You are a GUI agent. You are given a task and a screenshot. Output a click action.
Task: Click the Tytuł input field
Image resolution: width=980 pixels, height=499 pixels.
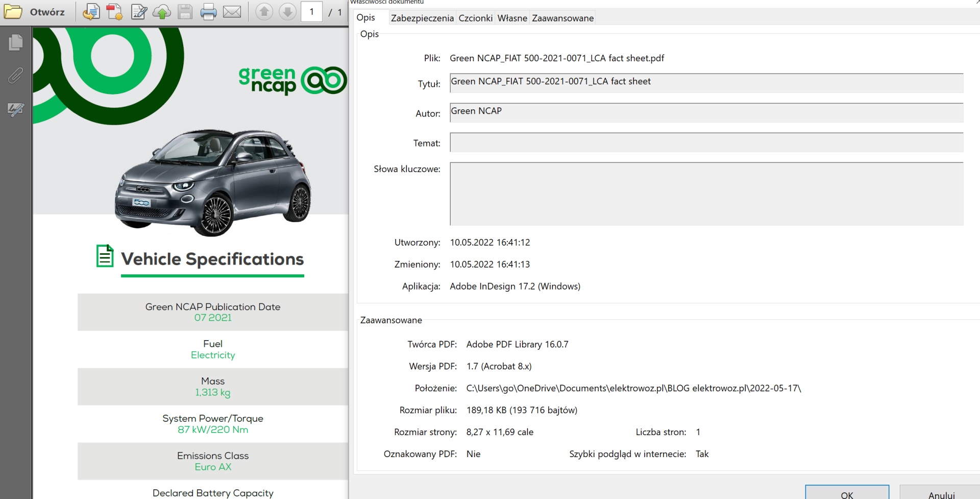(706, 83)
